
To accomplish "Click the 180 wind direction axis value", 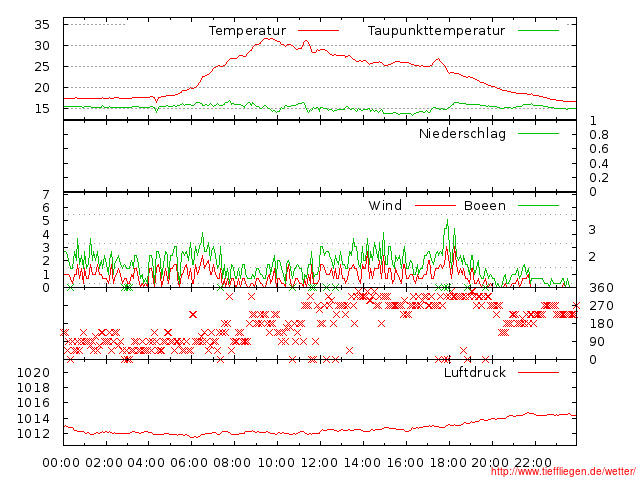I will [601, 324].
